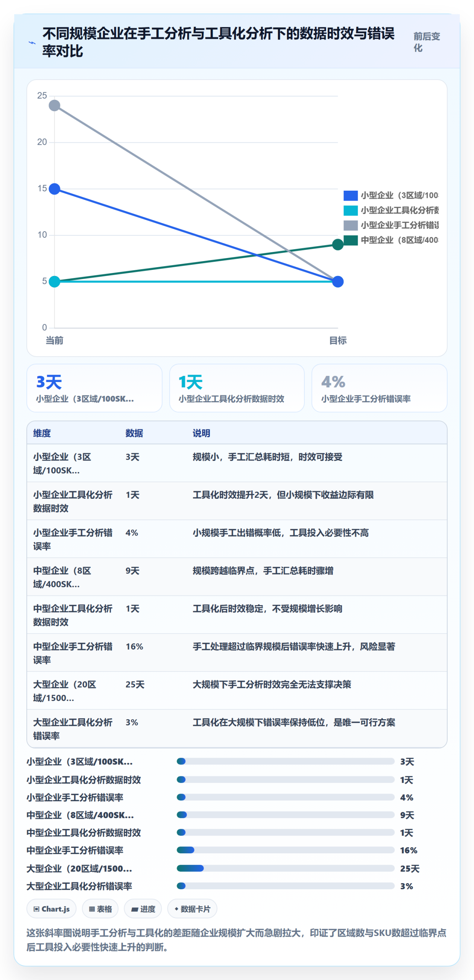
Task: Click the 目标 x-axis label
Action: point(338,340)
